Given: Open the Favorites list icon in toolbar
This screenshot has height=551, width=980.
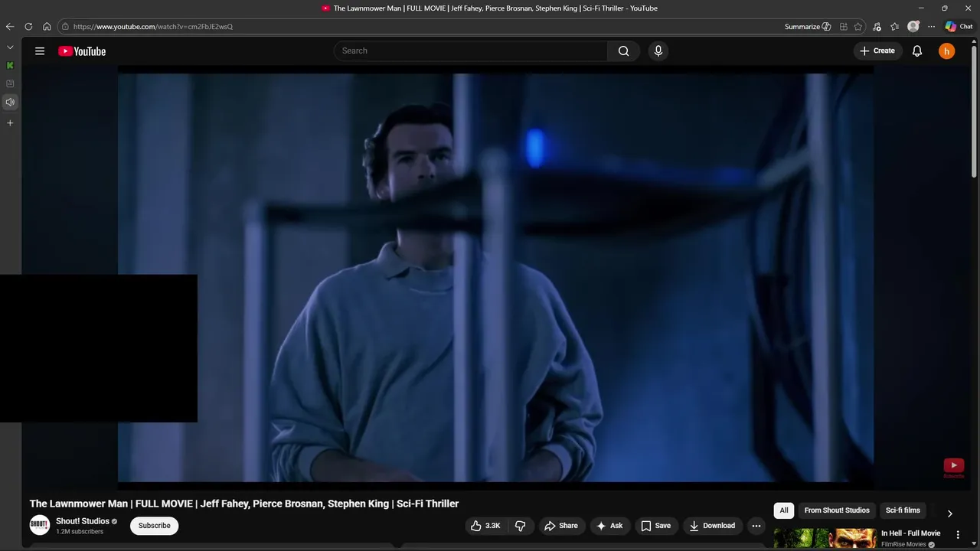Looking at the screenshot, I should 895,26.
